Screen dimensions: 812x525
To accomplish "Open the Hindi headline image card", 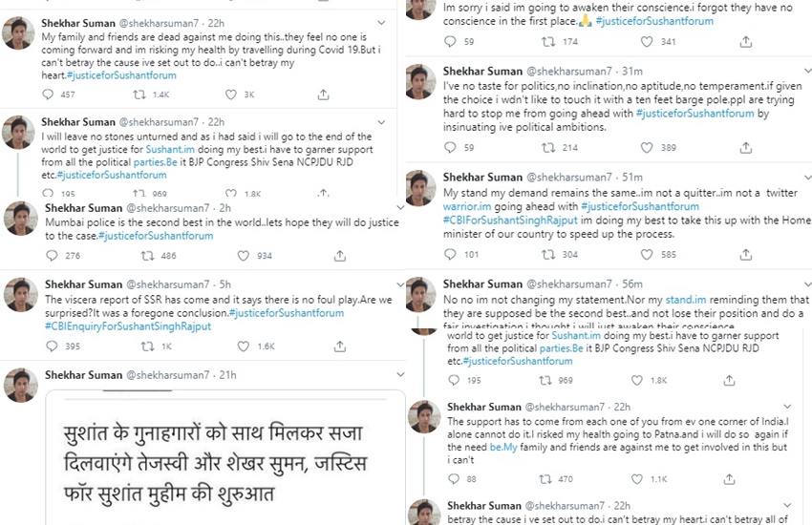I will [225, 458].
